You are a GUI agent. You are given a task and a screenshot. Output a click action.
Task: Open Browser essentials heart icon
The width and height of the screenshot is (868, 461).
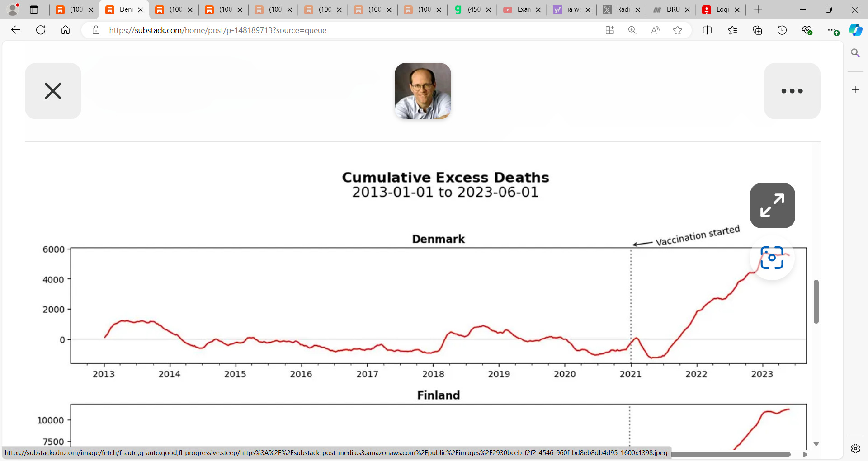point(807,30)
